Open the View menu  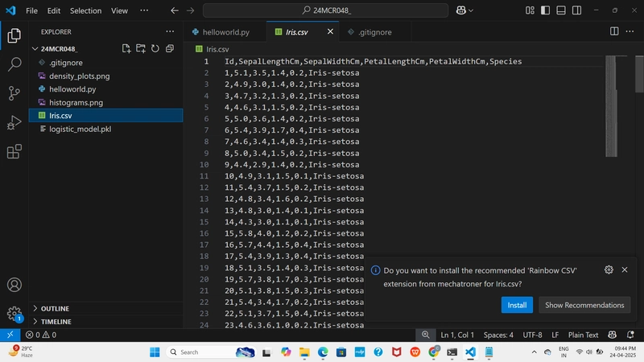pyautogui.click(x=119, y=10)
